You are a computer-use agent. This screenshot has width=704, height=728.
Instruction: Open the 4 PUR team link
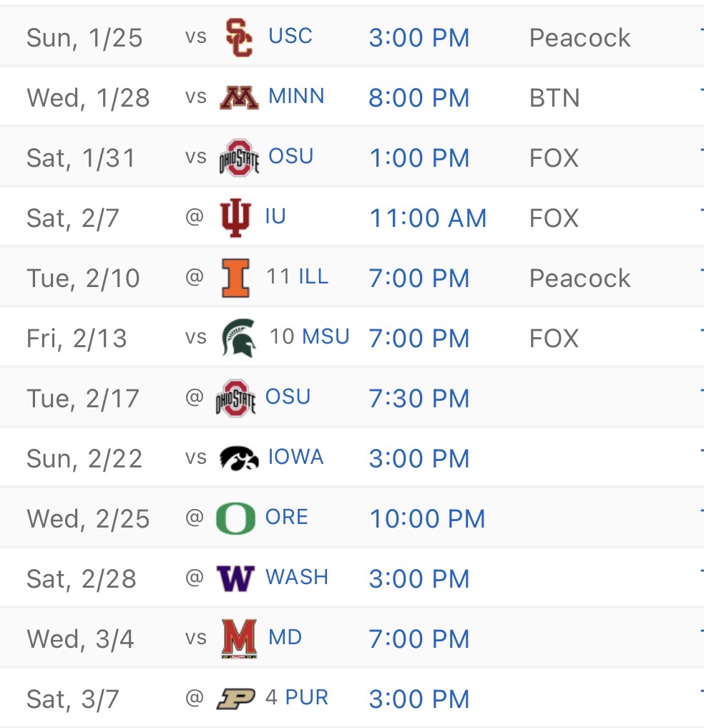[x=296, y=697]
